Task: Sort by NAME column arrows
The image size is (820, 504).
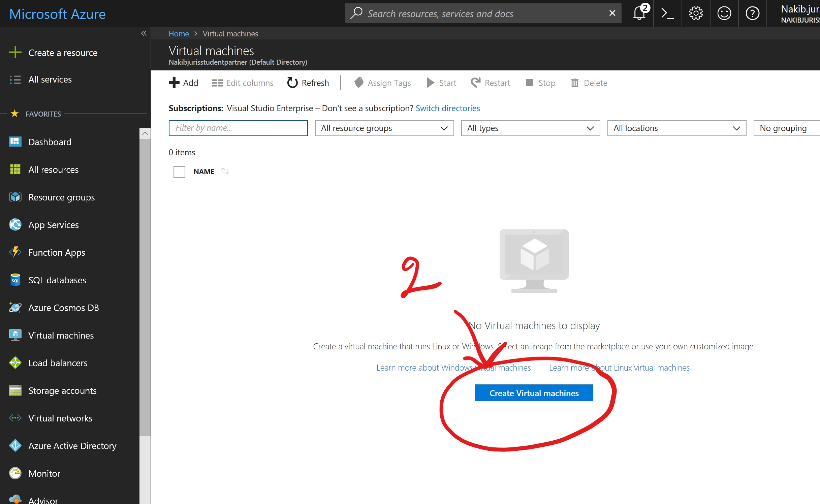Action: click(225, 171)
